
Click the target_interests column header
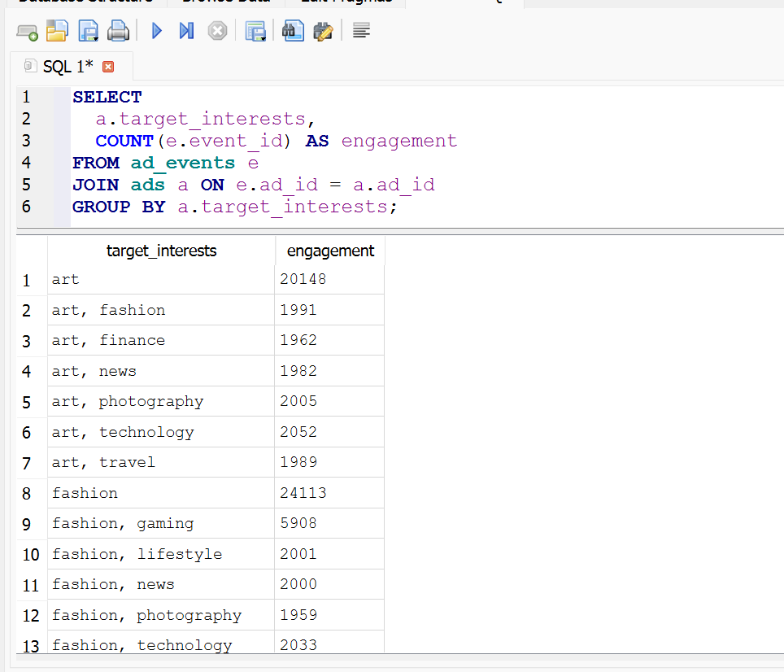tap(161, 251)
